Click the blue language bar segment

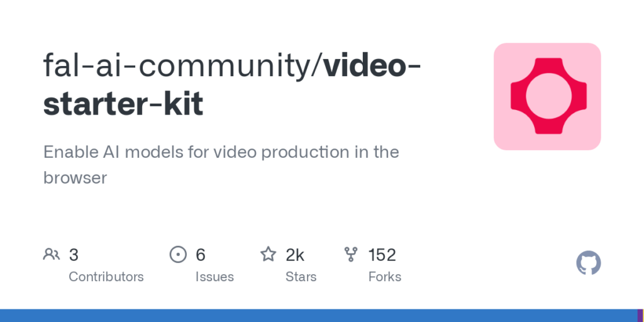tap(318, 316)
